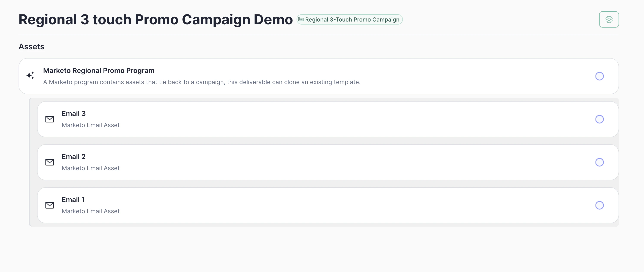
Task: Open the settings gear icon
Action: (609, 19)
